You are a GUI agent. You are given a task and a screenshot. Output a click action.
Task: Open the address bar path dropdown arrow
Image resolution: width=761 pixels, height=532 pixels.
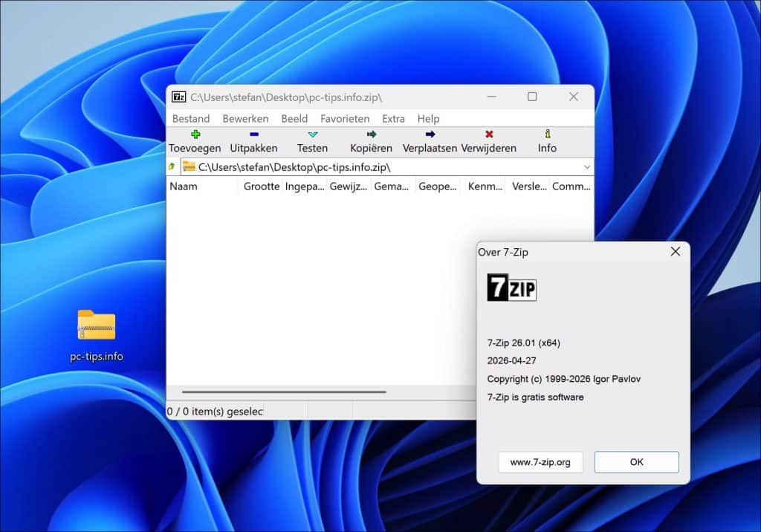tap(587, 166)
